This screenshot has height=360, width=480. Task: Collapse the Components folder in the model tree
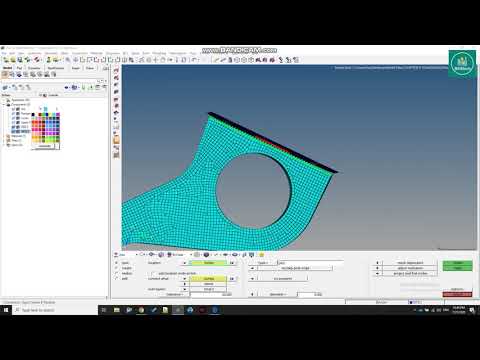4,105
